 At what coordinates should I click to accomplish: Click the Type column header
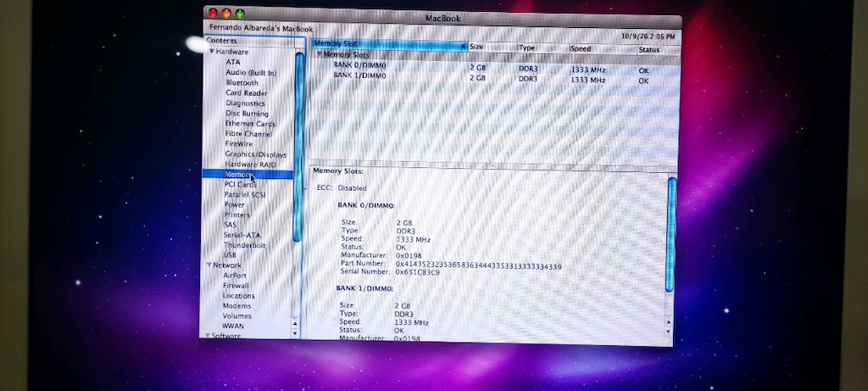(x=542, y=47)
